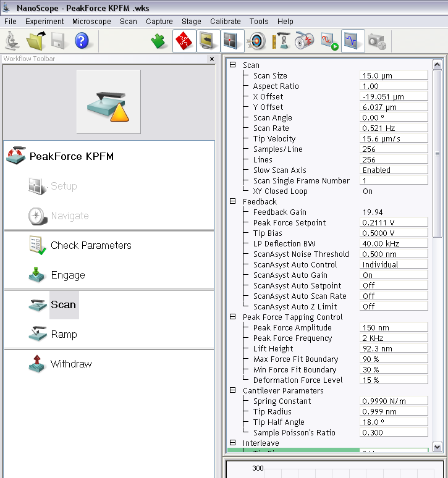Toggle the ScanAsyst Auto Gain On value

pos(394,275)
